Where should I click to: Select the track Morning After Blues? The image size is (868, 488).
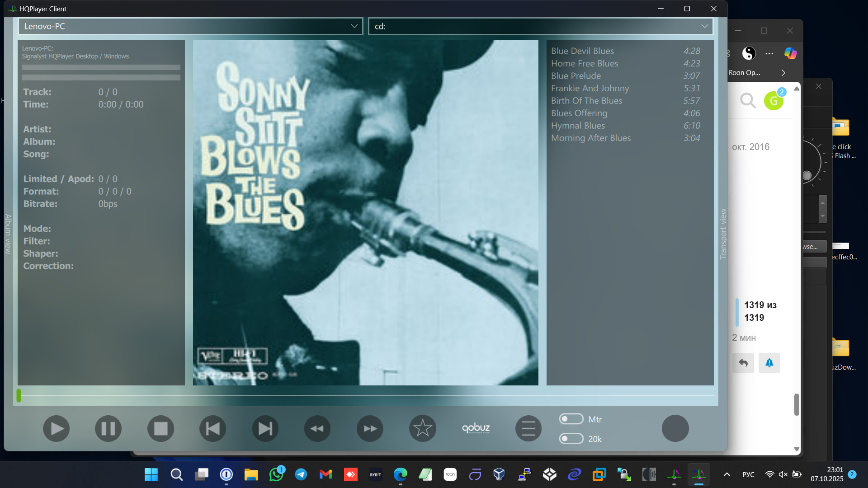click(x=590, y=138)
